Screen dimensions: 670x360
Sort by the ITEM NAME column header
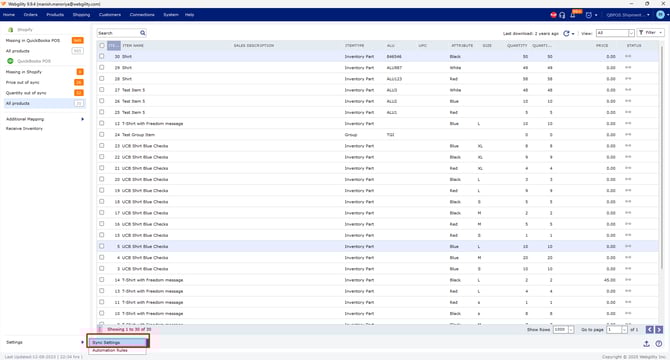coord(133,46)
